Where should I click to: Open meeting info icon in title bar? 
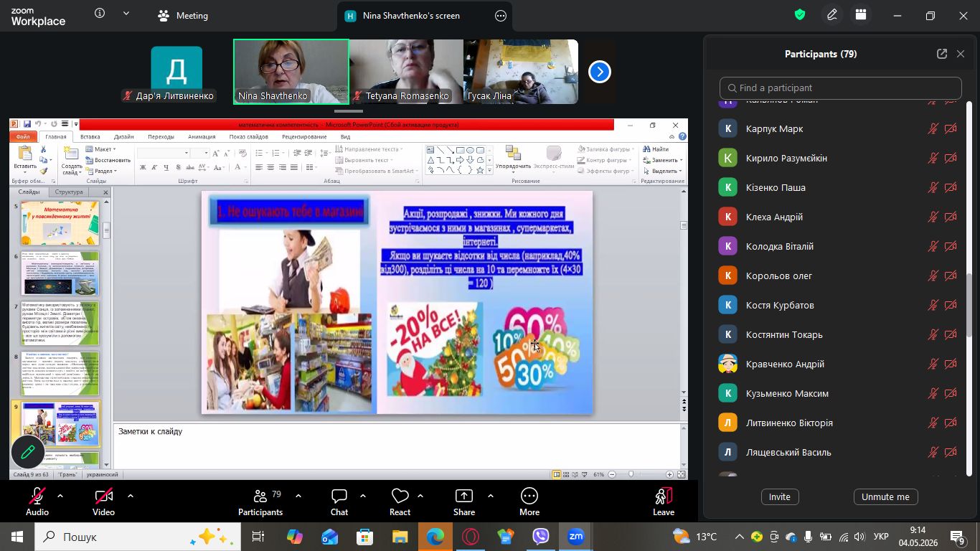tap(100, 14)
